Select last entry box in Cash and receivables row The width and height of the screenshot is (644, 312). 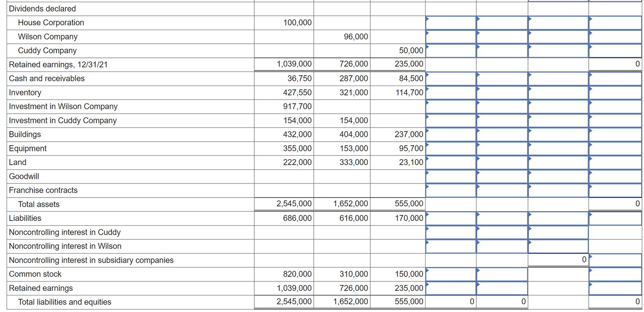[x=615, y=79]
